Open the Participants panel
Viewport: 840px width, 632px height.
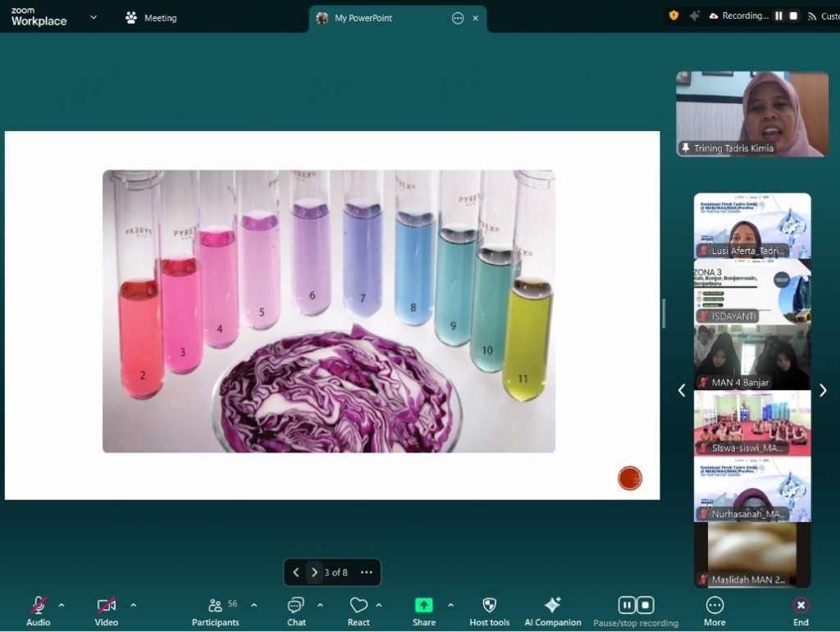[216, 611]
